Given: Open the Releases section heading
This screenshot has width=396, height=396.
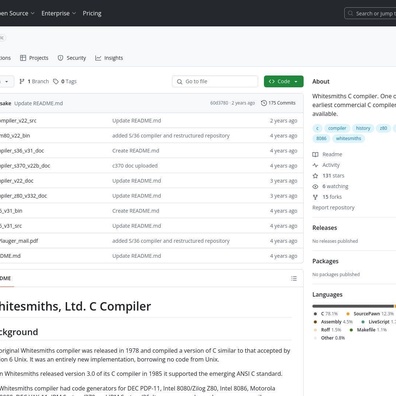Looking at the screenshot, I should 325,228.
